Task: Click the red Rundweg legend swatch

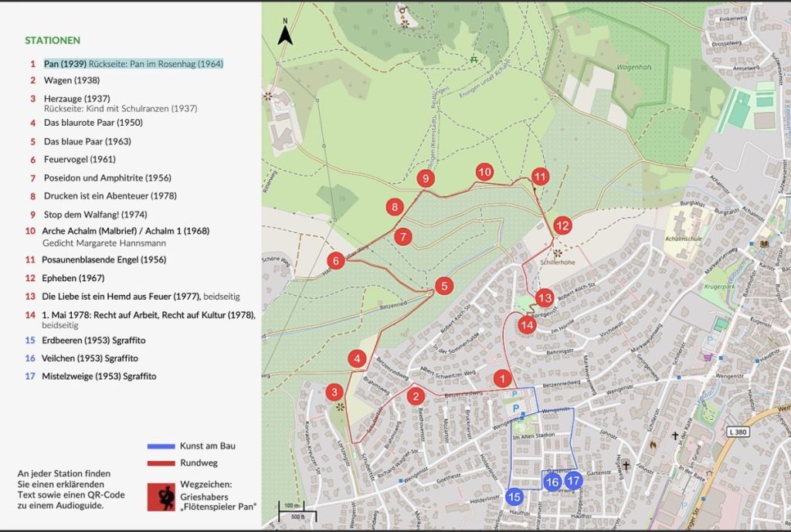Action: pos(161,463)
